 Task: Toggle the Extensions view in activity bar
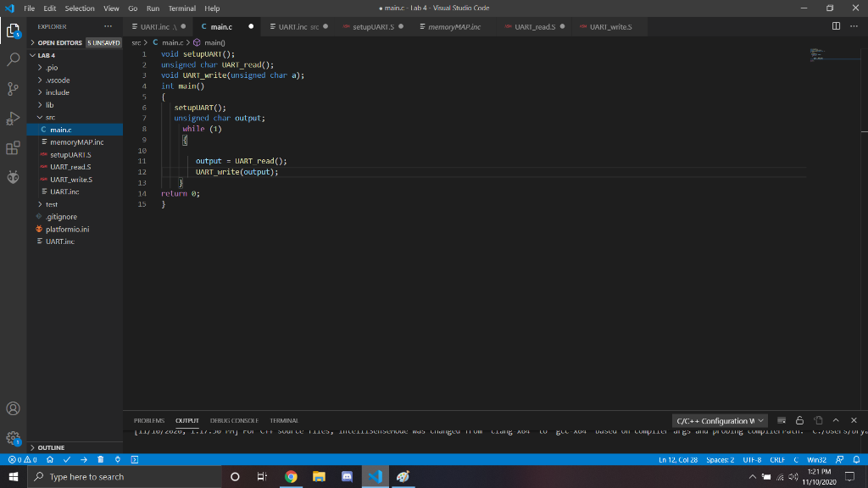(x=13, y=148)
